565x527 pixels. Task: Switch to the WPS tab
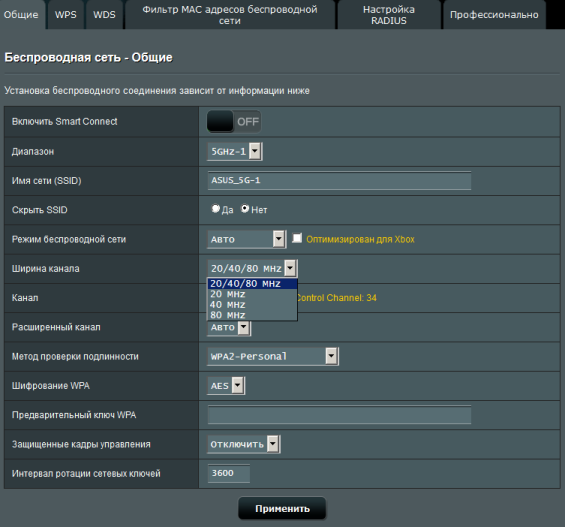(x=66, y=15)
